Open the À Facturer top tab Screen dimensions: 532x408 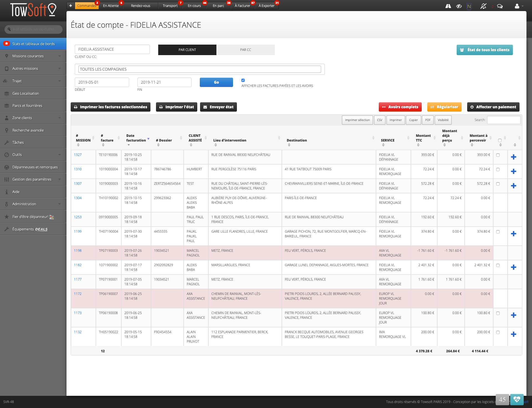point(242,6)
